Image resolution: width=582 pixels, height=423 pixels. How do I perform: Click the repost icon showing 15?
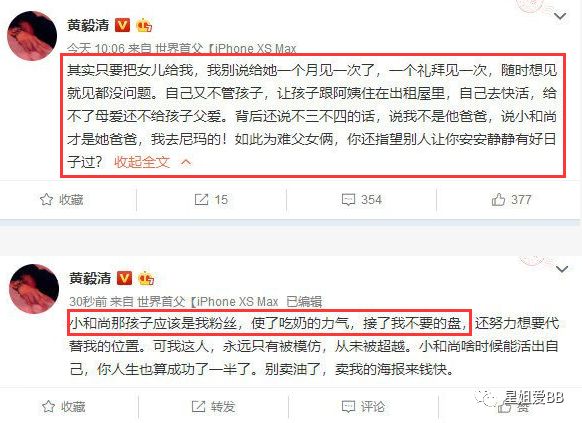point(202,200)
